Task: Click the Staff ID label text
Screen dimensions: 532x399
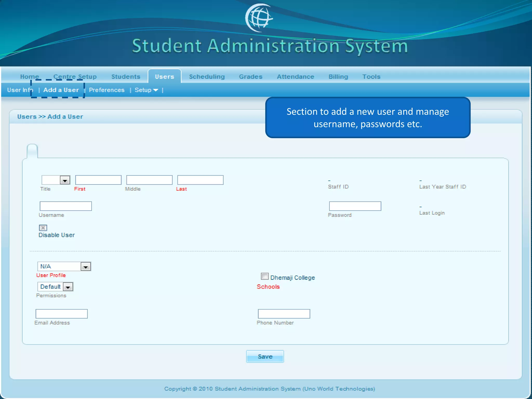Action: 338,187
